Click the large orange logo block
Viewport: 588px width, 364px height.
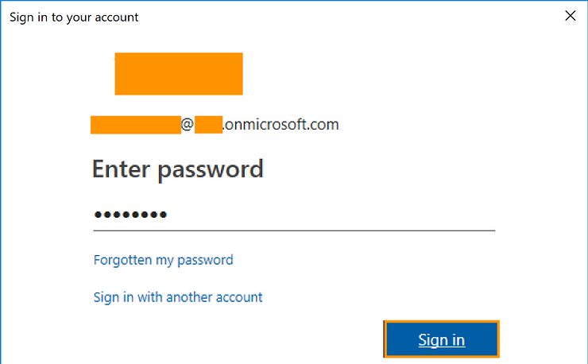[x=179, y=74]
